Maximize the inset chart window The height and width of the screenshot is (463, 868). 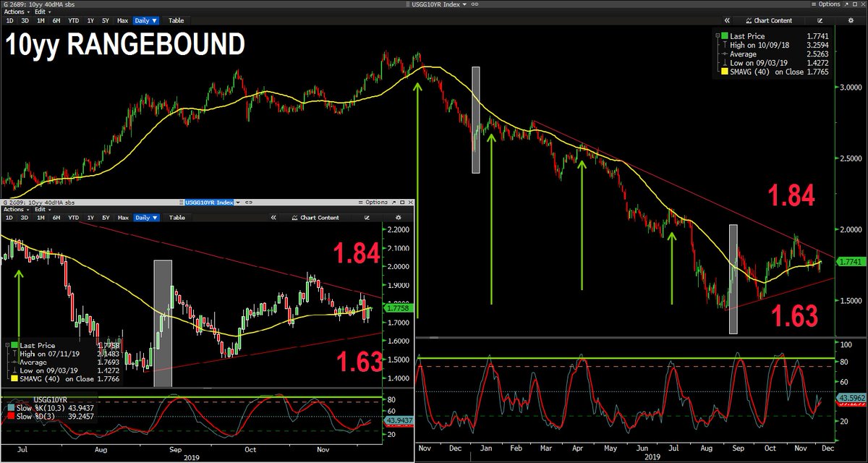click(x=401, y=203)
